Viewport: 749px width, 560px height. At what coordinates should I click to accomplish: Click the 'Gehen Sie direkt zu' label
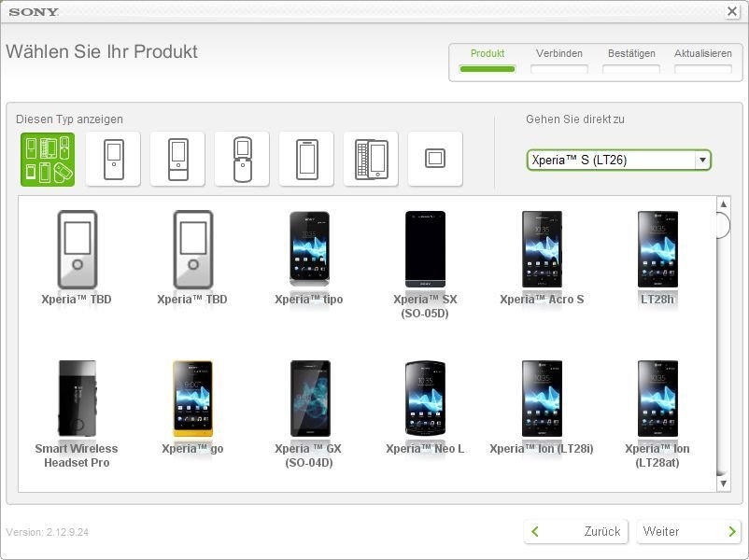(x=575, y=119)
